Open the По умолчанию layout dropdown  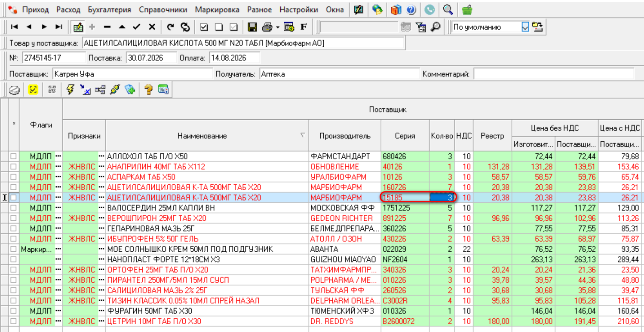tap(525, 27)
